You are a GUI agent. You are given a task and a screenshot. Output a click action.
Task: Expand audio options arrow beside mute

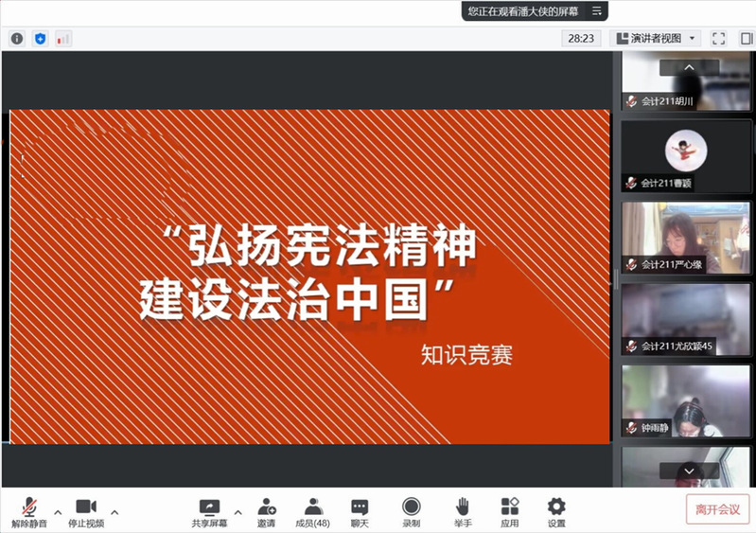(58, 511)
